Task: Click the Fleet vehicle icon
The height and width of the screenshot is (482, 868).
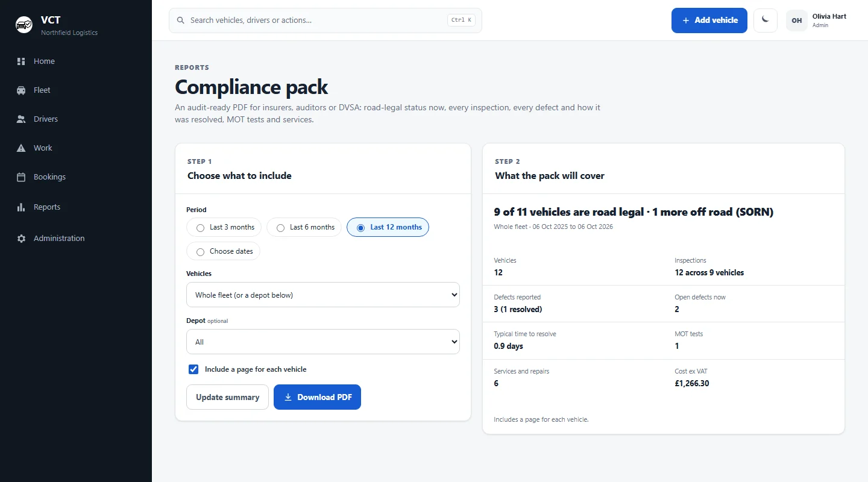Action: pyautogui.click(x=21, y=90)
